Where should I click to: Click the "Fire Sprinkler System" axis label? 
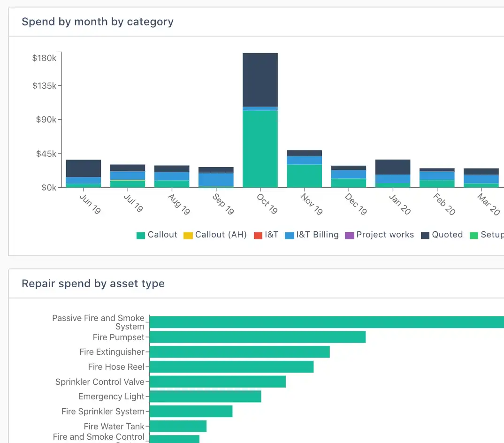click(103, 412)
